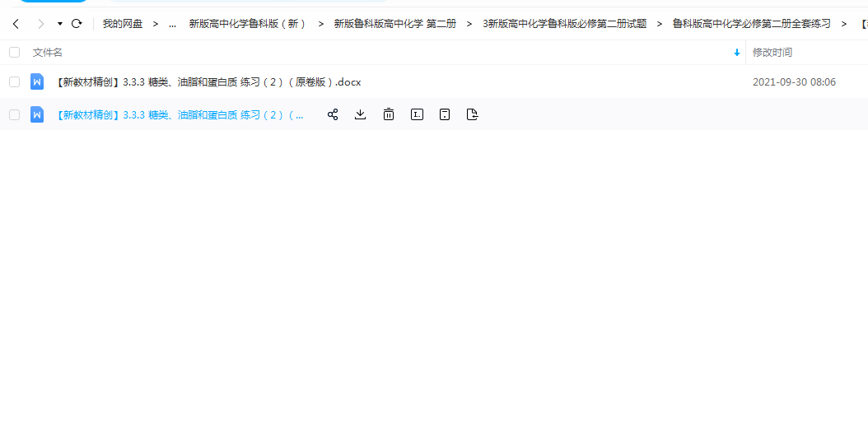Delete the highlighted file with trash icon
The width and height of the screenshot is (868, 423).
389,114
